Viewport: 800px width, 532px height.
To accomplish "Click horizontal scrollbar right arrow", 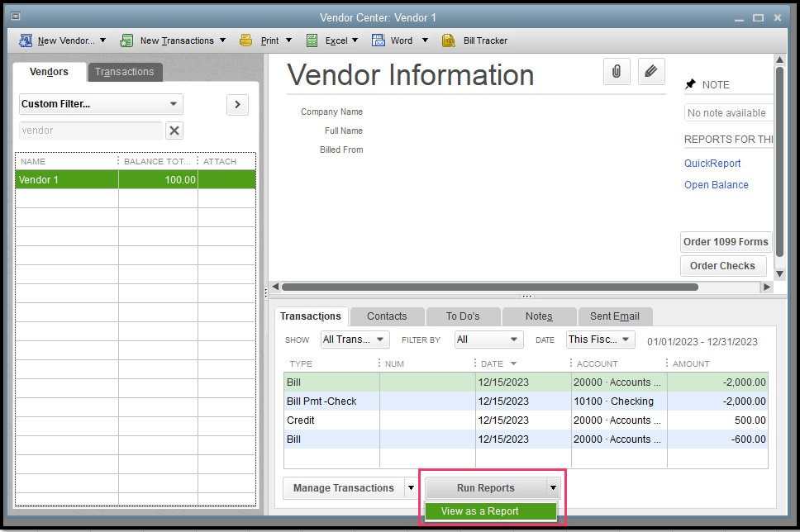I will (x=766, y=287).
